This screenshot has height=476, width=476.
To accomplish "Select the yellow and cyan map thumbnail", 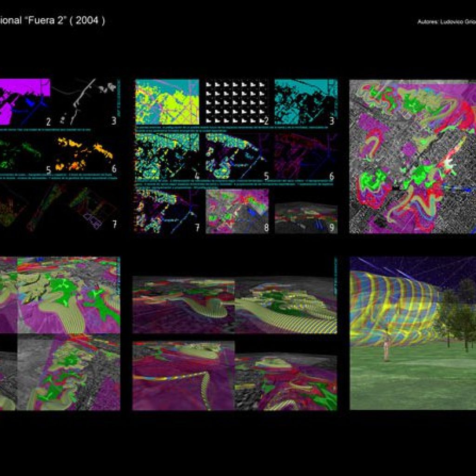I will [x=167, y=102].
